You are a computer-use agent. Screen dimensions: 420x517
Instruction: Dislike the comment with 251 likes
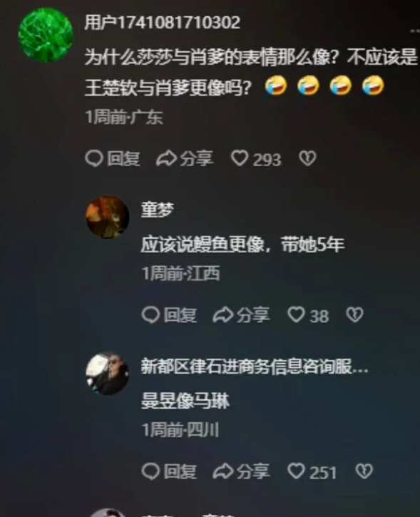coord(364,471)
